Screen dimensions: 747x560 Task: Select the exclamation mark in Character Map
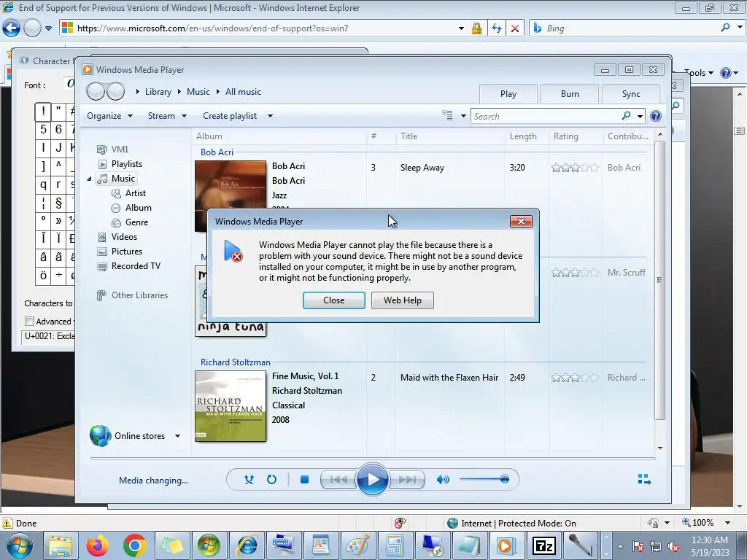point(43,112)
